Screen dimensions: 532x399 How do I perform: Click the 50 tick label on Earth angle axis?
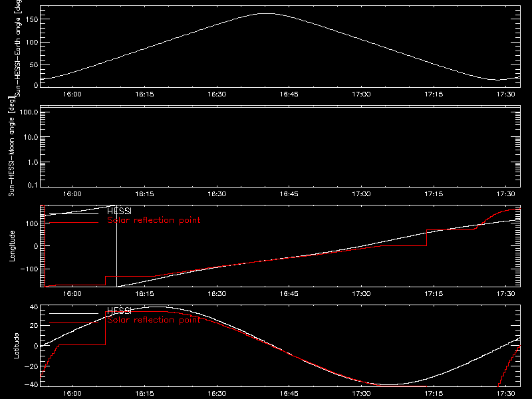[34, 65]
